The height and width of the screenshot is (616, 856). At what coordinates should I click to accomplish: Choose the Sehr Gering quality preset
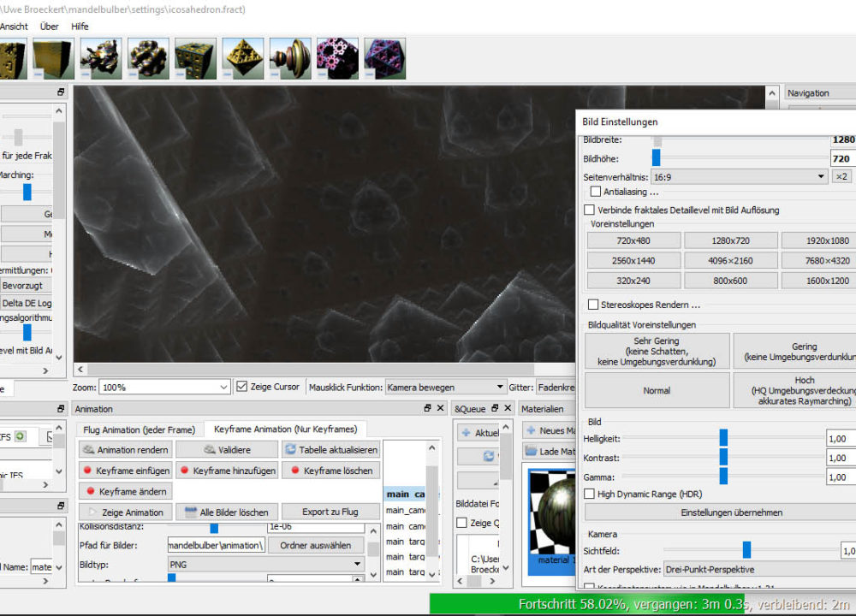657,351
